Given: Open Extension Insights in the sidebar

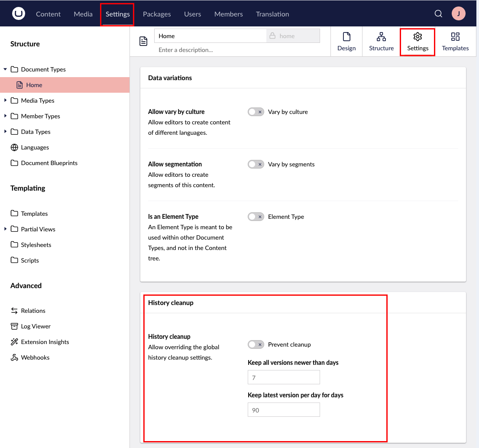Looking at the screenshot, I should (x=44, y=342).
